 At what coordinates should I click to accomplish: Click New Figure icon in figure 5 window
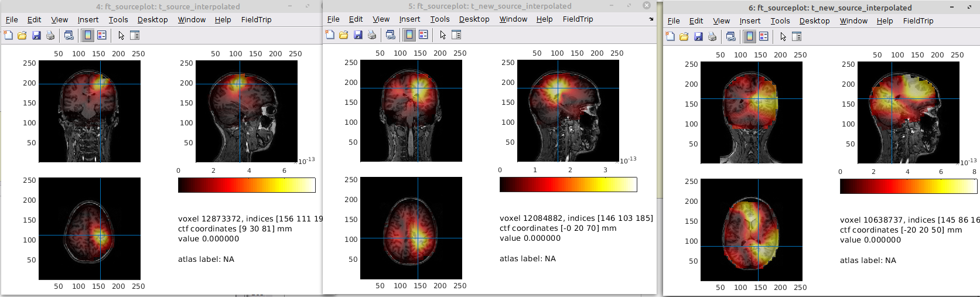[x=330, y=35]
